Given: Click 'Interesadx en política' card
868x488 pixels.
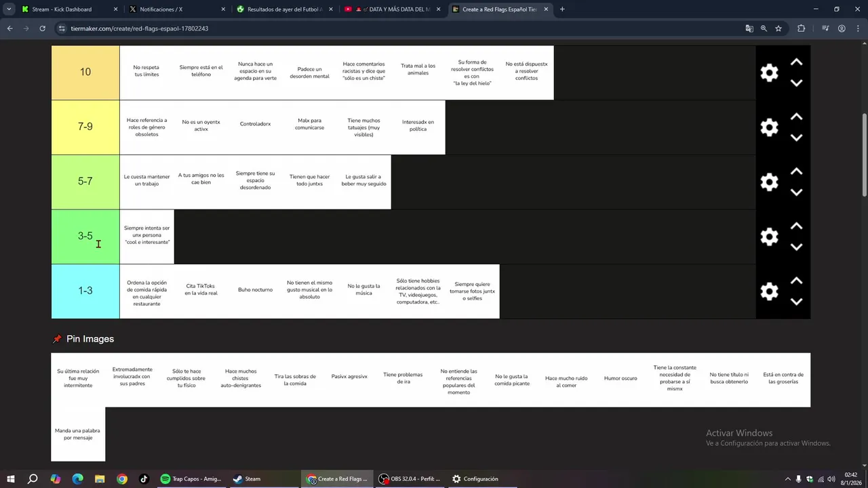Looking at the screenshot, I should tap(418, 127).
